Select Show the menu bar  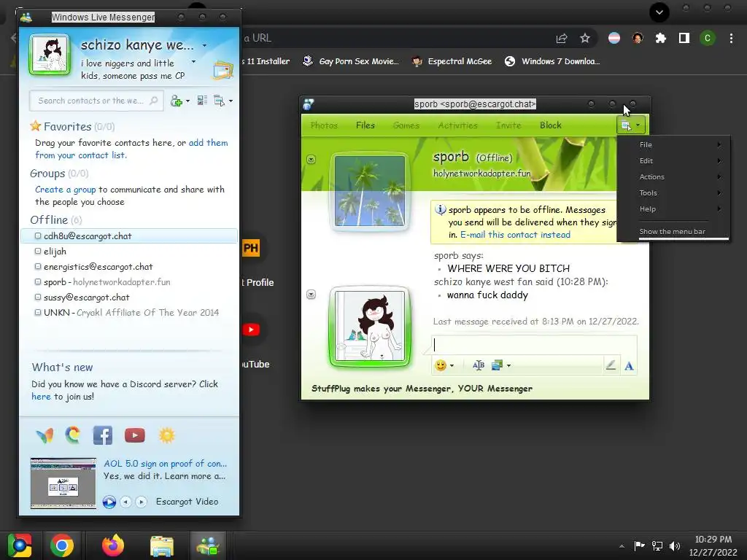[673, 231]
